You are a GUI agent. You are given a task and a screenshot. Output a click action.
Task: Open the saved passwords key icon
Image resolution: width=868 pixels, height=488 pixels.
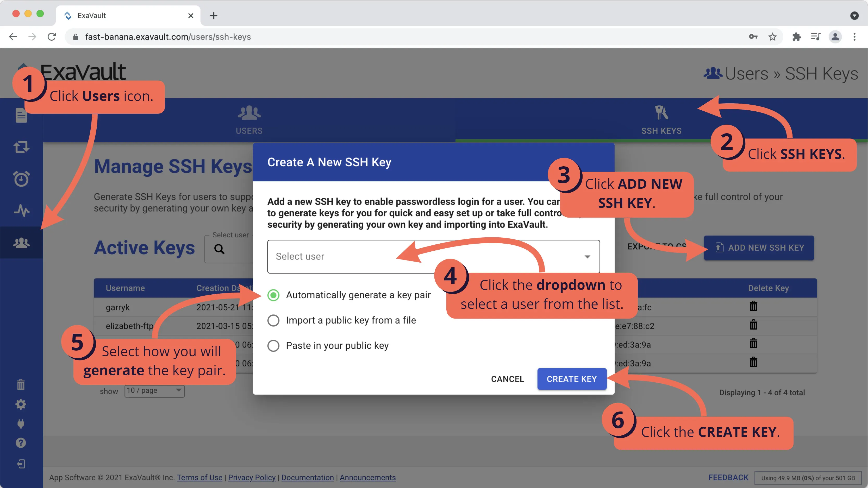[x=753, y=37]
